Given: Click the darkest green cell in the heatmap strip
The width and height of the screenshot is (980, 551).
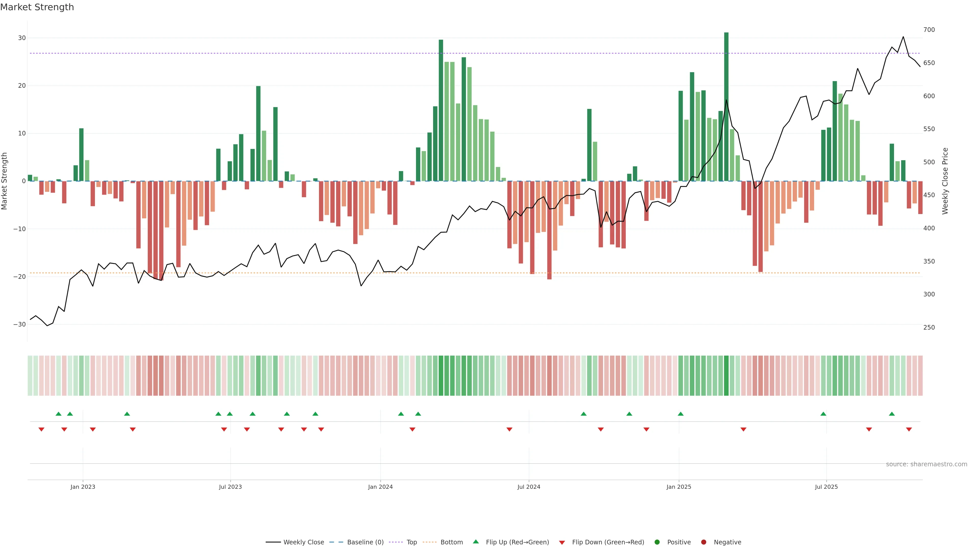Looking at the screenshot, I should pyautogui.click(x=726, y=376).
